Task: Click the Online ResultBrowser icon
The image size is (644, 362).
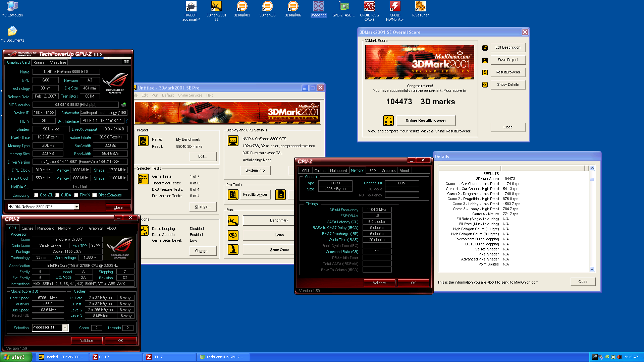Action: click(x=388, y=121)
